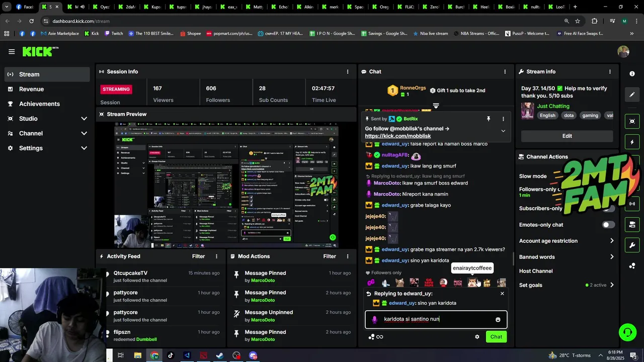Click the stream preview camera icon in sidebar
This screenshot has width=644, height=362.
click(632, 121)
